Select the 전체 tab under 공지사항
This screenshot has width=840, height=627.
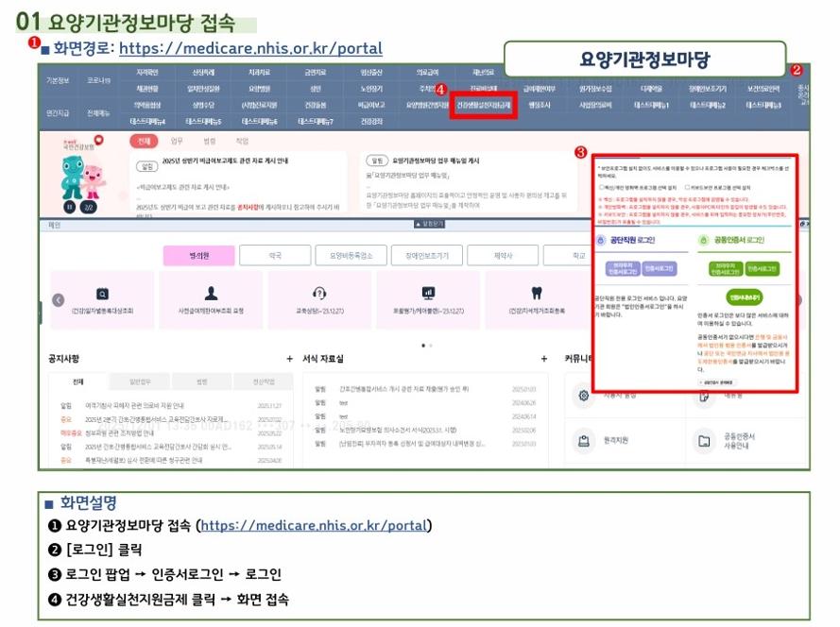click(77, 382)
